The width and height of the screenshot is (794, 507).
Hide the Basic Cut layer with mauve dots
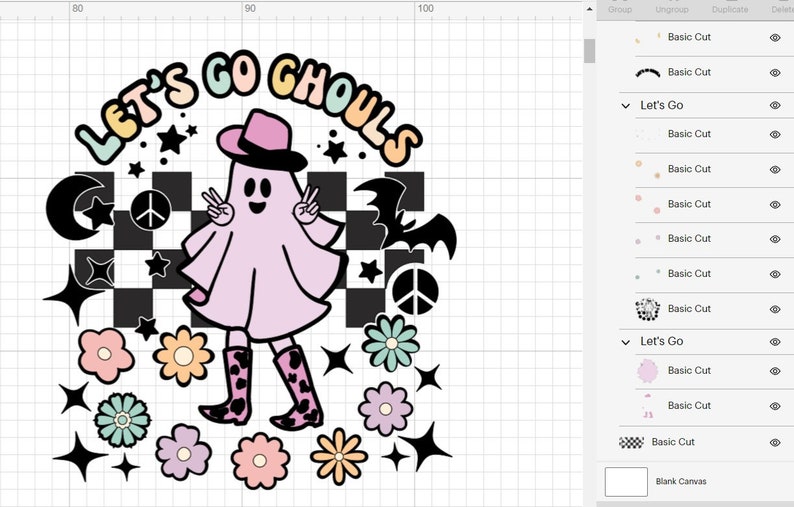[x=775, y=239]
